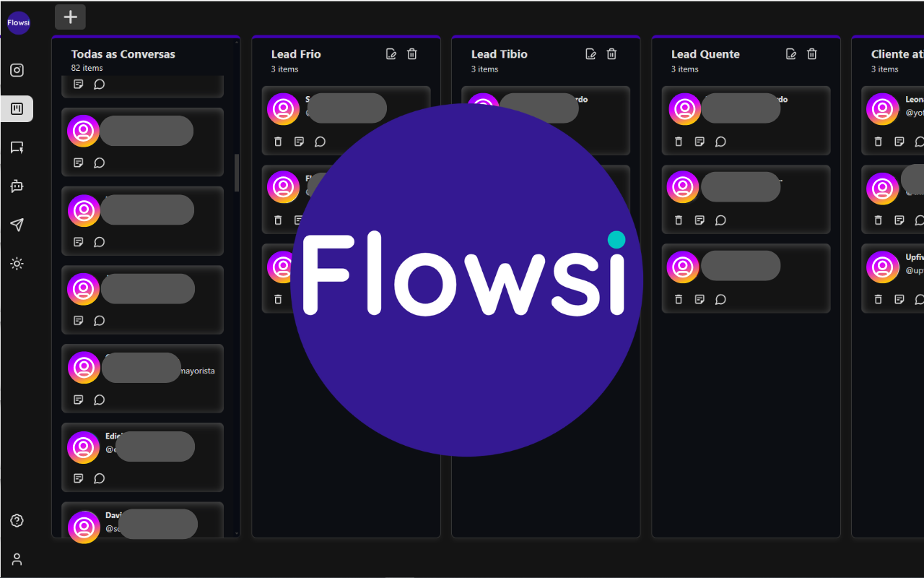The image size is (924, 578).
Task: Delete the Lead Frio column
Action: tap(411, 53)
